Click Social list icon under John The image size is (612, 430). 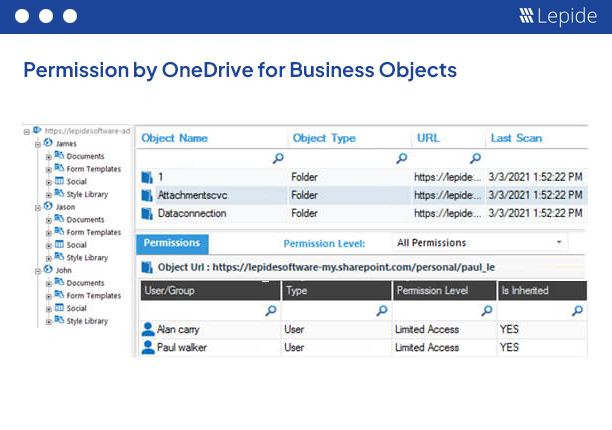[59, 307]
